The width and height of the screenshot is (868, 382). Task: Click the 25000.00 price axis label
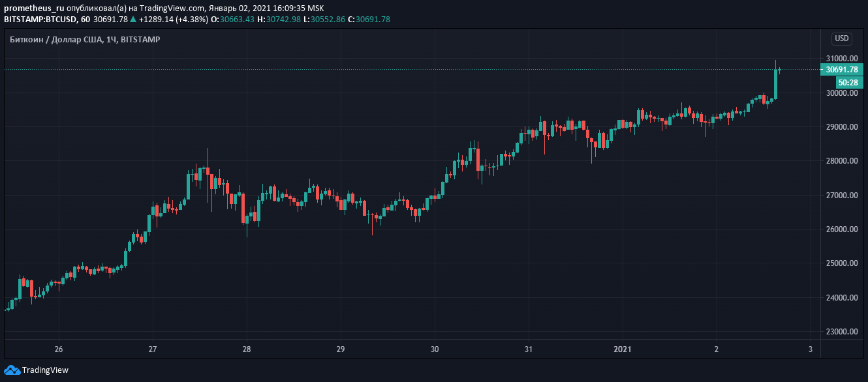pos(842,263)
